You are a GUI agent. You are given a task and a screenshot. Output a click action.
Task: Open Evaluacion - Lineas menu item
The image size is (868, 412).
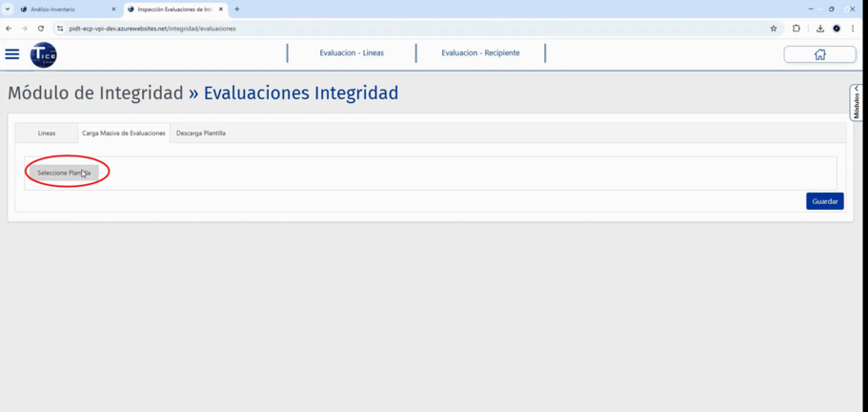(352, 53)
